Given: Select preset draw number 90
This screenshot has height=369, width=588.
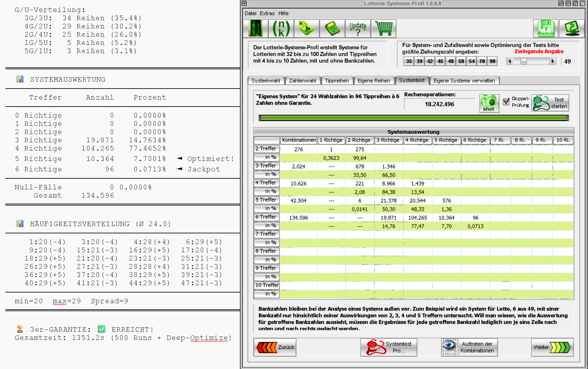Looking at the screenshot, I should (492, 61).
